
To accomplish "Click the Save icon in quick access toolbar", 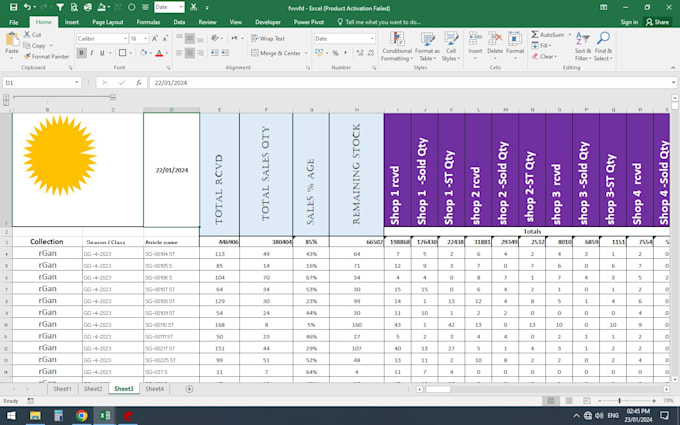I will (x=13, y=7).
